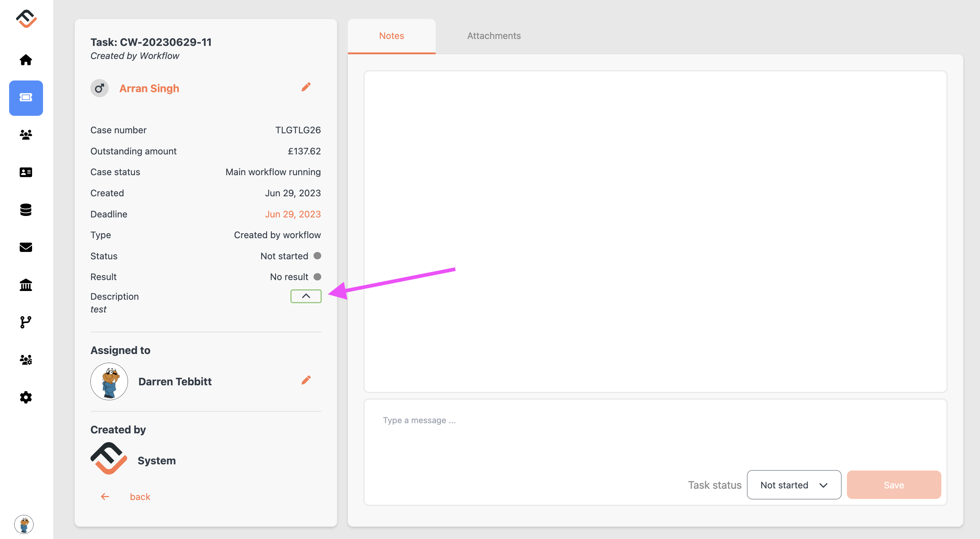This screenshot has width=980, height=539.
Task: Expand the Task status dropdown
Action: 793,485
